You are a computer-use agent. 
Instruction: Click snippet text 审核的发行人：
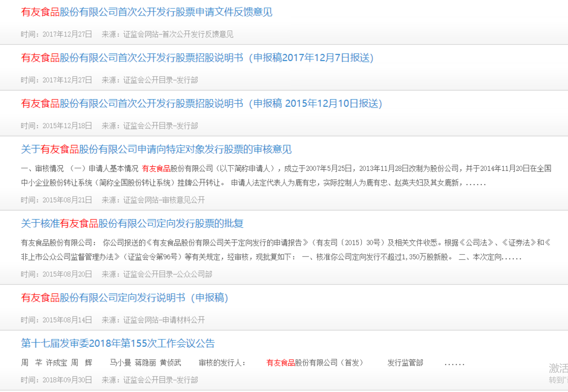[222, 363]
